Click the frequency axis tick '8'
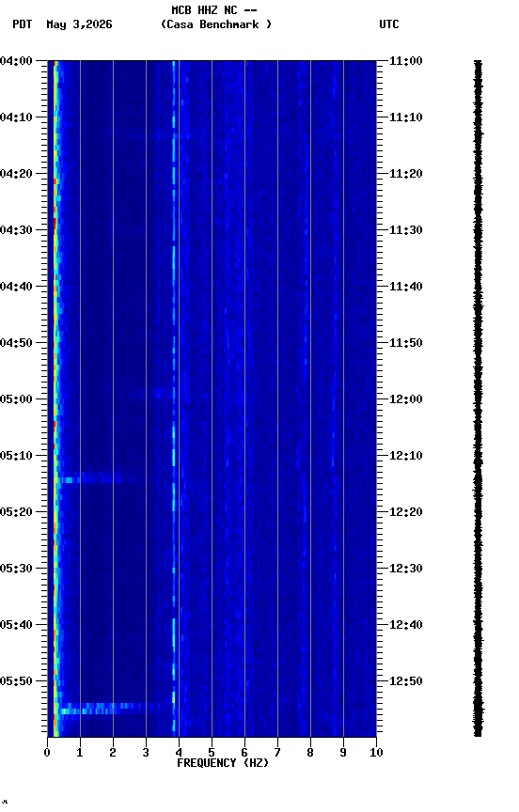The width and height of the screenshot is (519, 812). pyautogui.click(x=310, y=753)
